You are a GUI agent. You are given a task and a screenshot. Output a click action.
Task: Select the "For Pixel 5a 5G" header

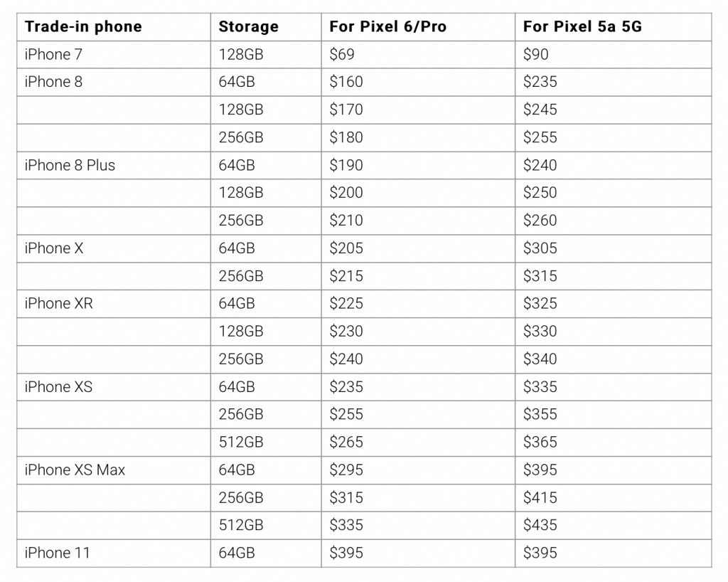582,27
